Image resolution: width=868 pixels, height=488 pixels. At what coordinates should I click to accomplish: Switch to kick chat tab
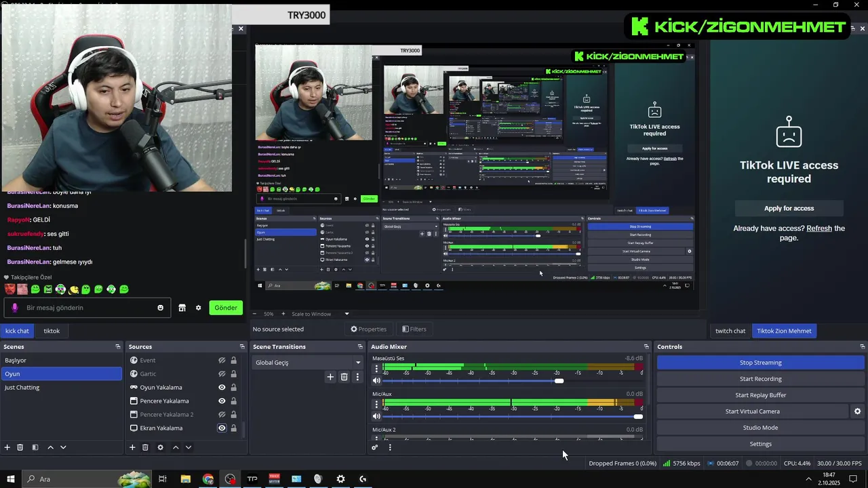click(x=18, y=331)
